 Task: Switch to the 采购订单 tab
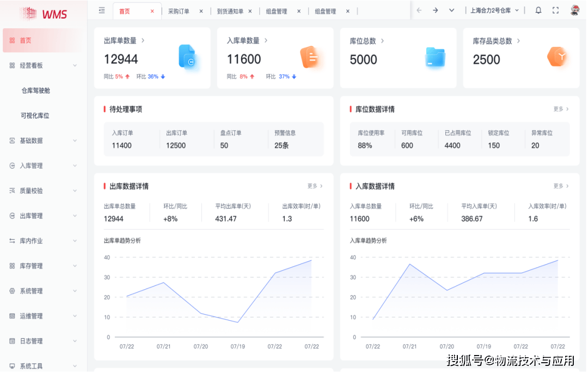(180, 10)
